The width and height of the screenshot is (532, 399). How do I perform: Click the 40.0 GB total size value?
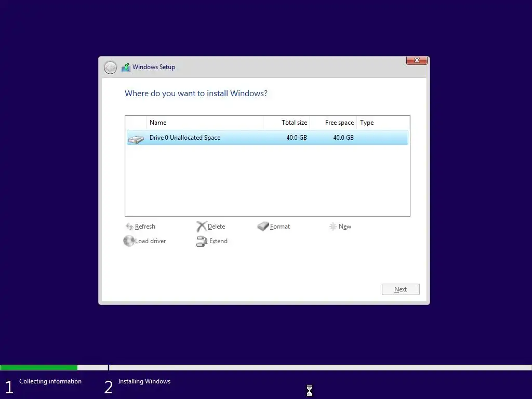(297, 137)
